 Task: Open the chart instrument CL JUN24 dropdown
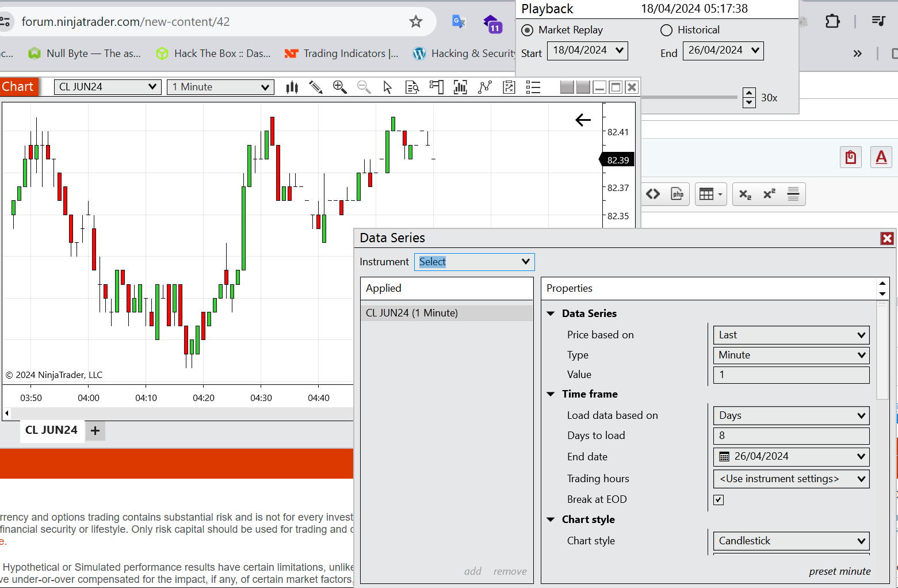point(108,87)
